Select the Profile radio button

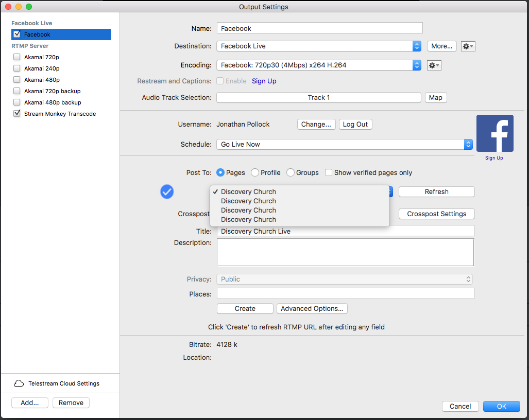[x=255, y=173]
